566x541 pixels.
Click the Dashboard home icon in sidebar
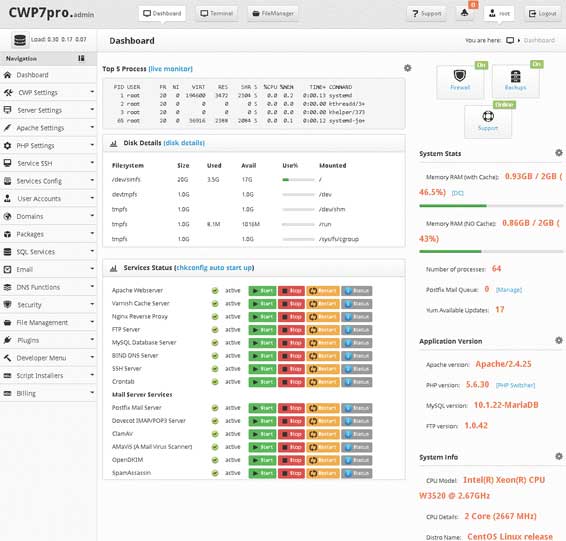[7, 75]
